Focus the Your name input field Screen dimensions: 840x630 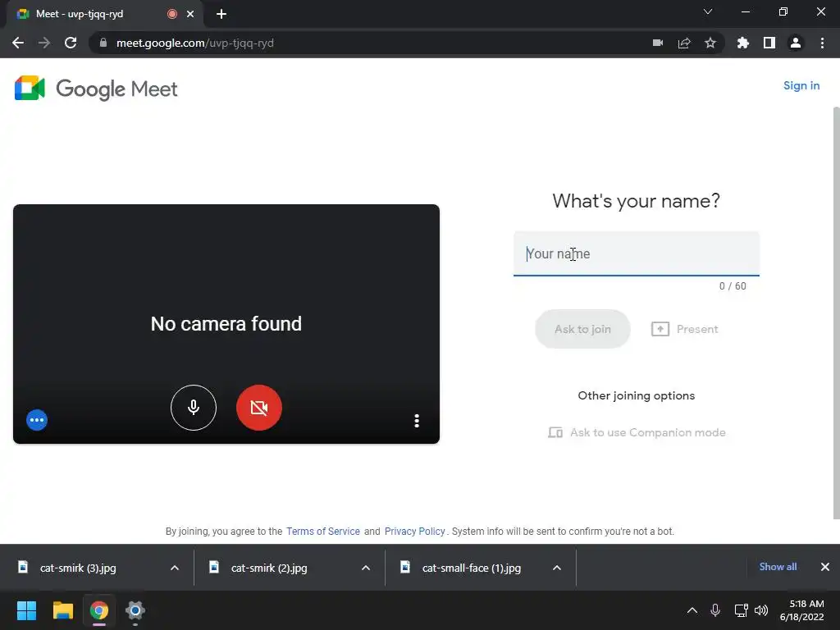click(636, 254)
